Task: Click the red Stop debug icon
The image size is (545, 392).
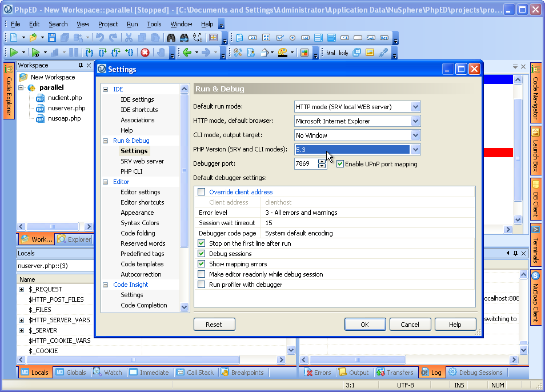Action: coord(145,53)
